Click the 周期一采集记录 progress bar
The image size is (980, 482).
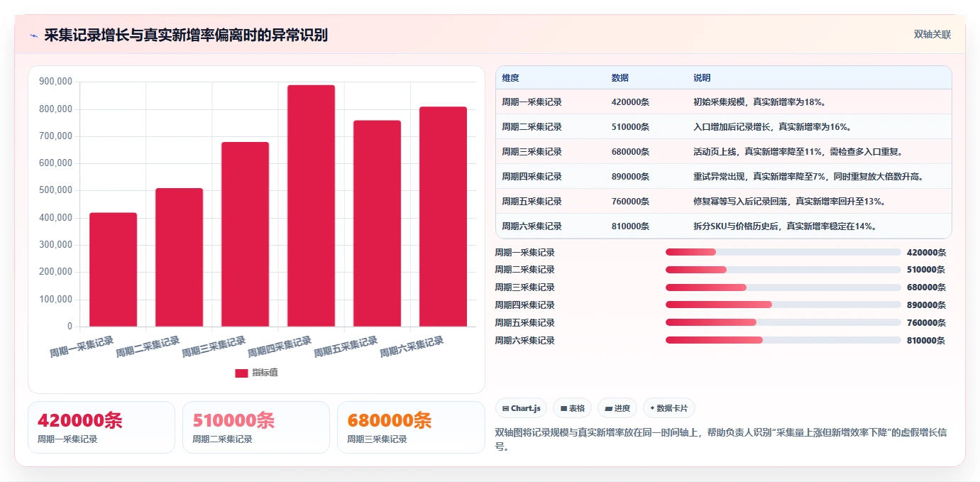tap(783, 252)
